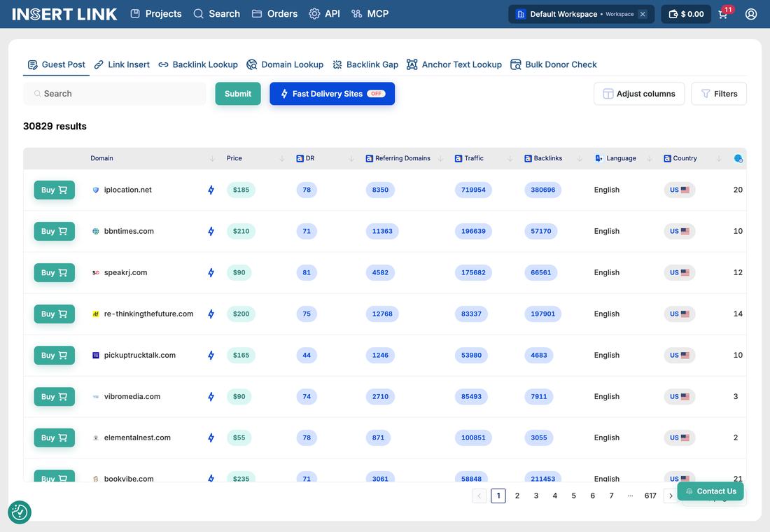Switch to the Domain Lookup tab
The image size is (770, 532).
(285, 64)
